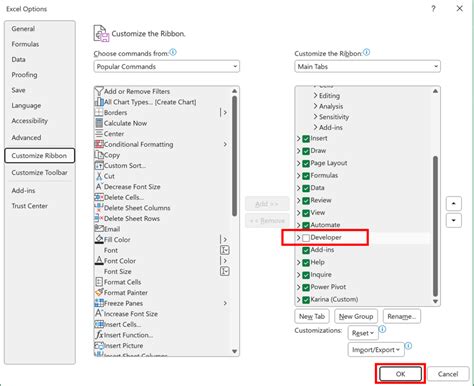Click the Delete Sheet Rows icon
Screen dimensions: 474x386
tap(99, 219)
